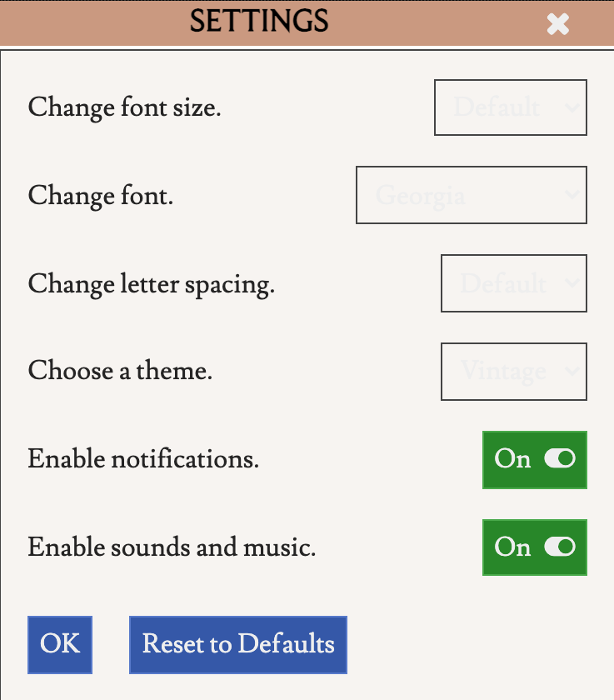Close the Settings dialog with the X icon
The width and height of the screenshot is (614, 700).
[x=557, y=24]
